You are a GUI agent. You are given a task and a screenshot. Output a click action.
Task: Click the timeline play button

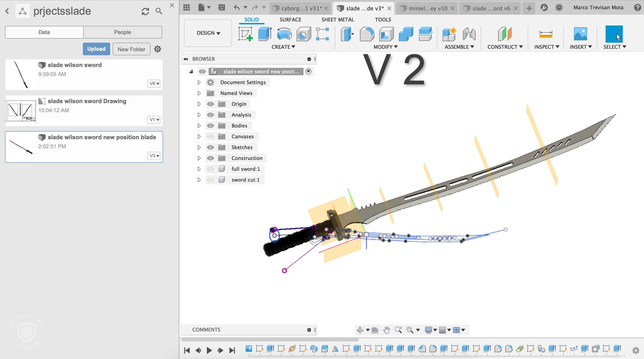209,350
